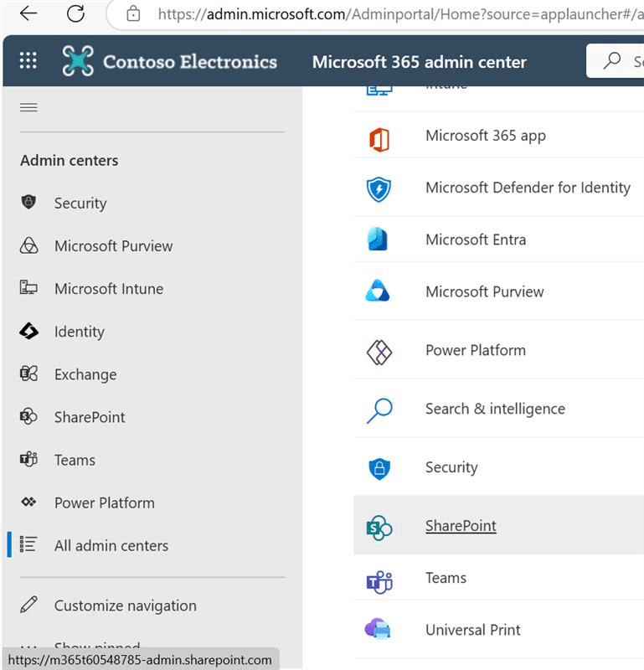The image size is (644, 670).
Task: Reload the page with browser refresh button
Action: (x=75, y=13)
